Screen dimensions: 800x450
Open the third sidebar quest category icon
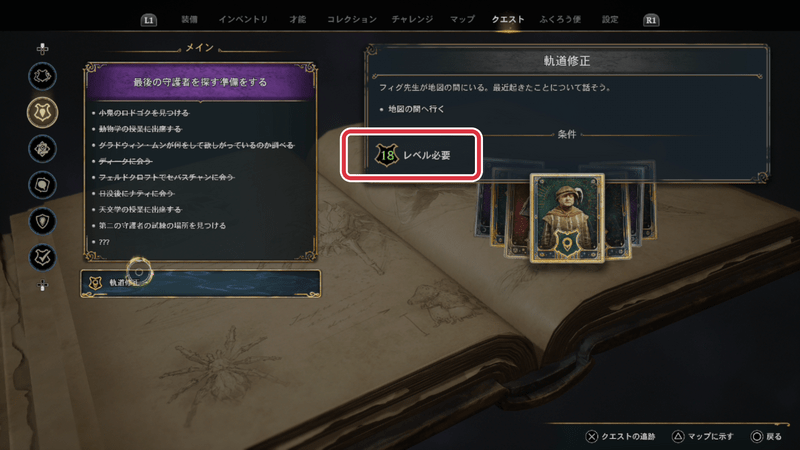click(42, 148)
